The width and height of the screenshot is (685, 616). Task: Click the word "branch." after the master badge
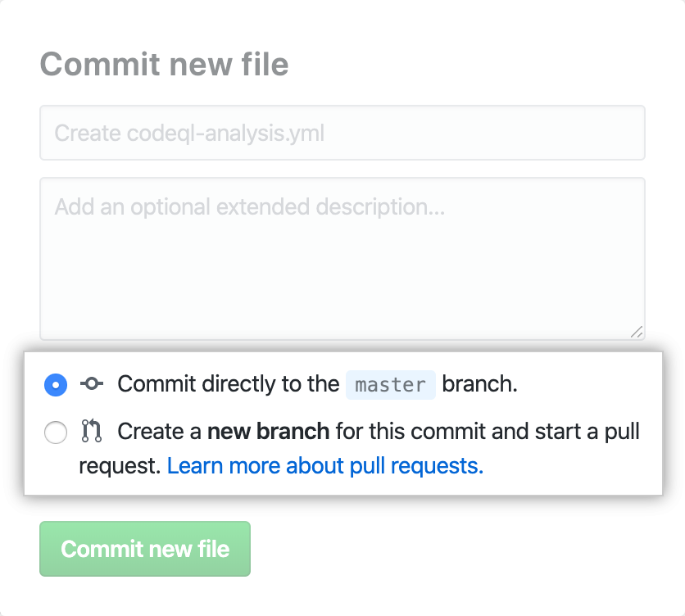pos(480,384)
